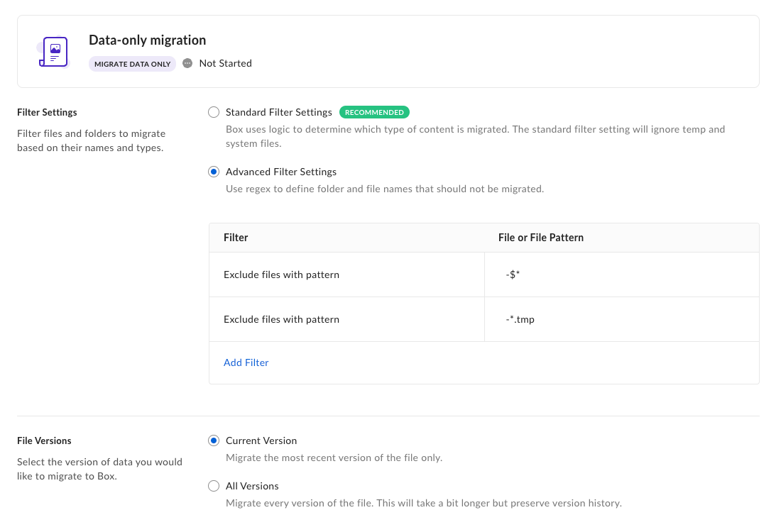Click the Data-only migration title
776x532 pixels.
point(147,40)
